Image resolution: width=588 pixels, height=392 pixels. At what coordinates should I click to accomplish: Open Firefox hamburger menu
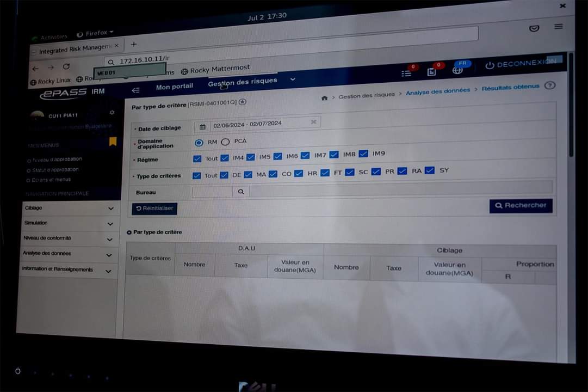click(x=559, y=27)
